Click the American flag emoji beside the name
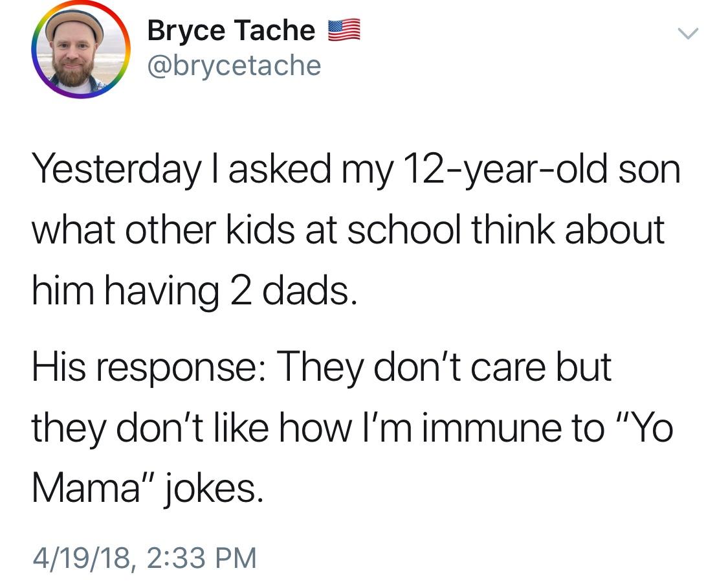 pyautogui.click(x=344, y=31)
